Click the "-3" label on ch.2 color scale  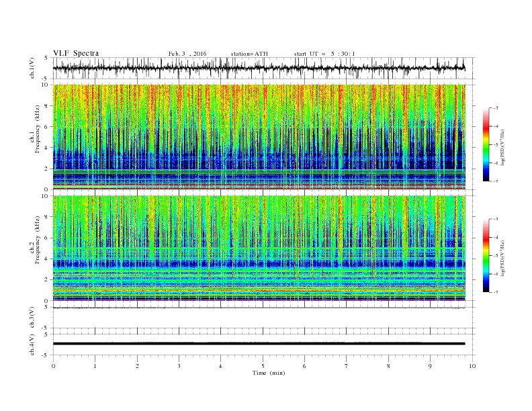click(496, 219)
